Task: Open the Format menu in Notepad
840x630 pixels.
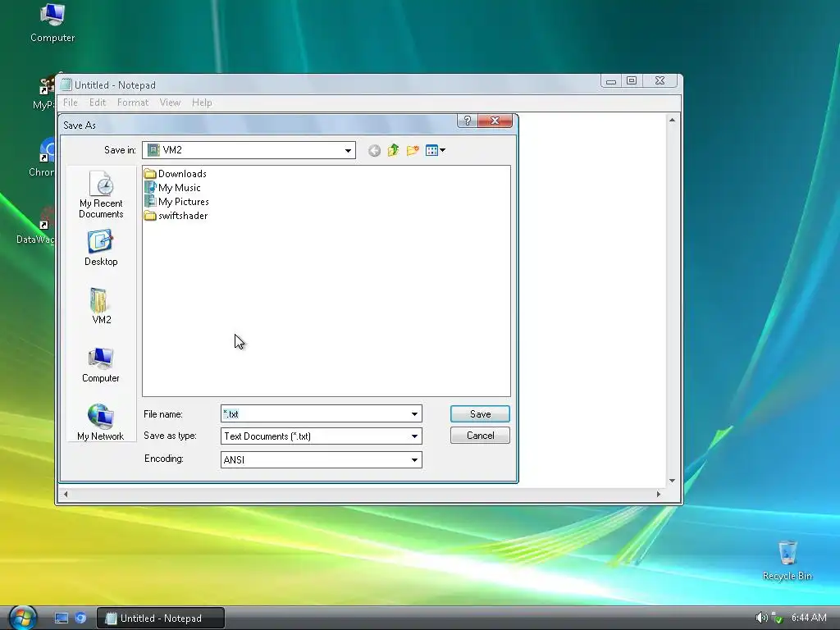Action: 133,103
